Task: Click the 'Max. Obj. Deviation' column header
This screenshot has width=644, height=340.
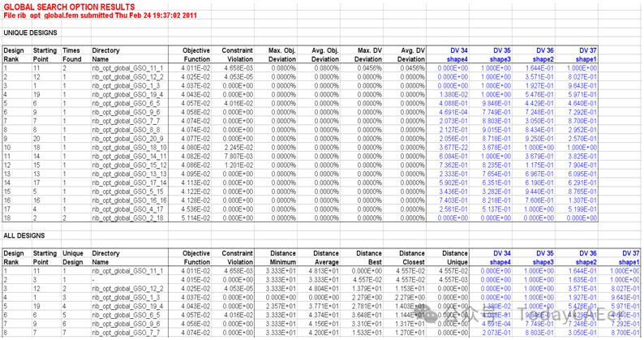Action: click(x=281, y=54)
